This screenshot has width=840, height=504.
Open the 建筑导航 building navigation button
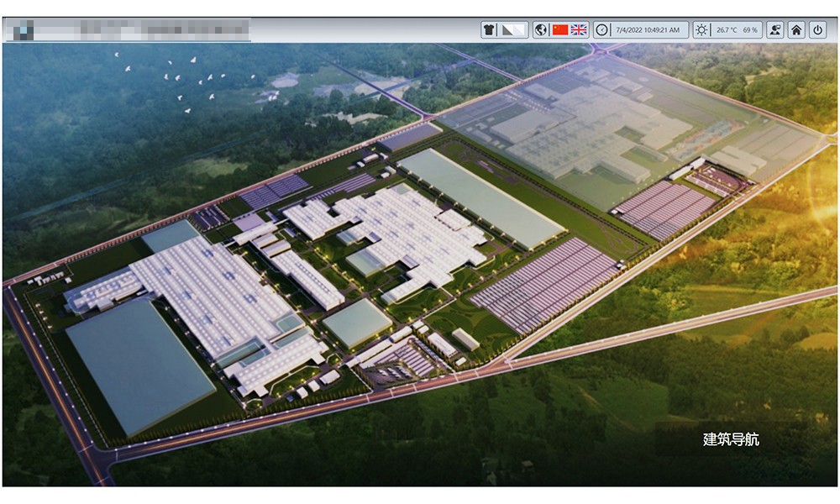(x=731, y=439)
